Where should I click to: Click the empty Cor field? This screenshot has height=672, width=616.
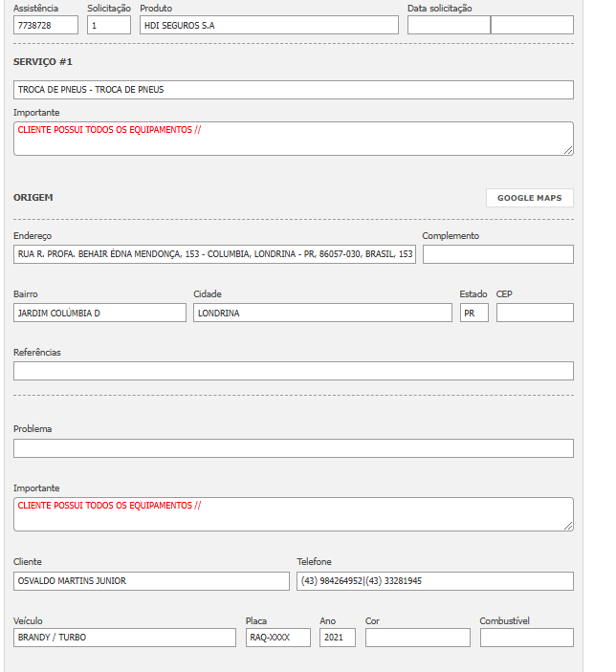click(417, 638)
